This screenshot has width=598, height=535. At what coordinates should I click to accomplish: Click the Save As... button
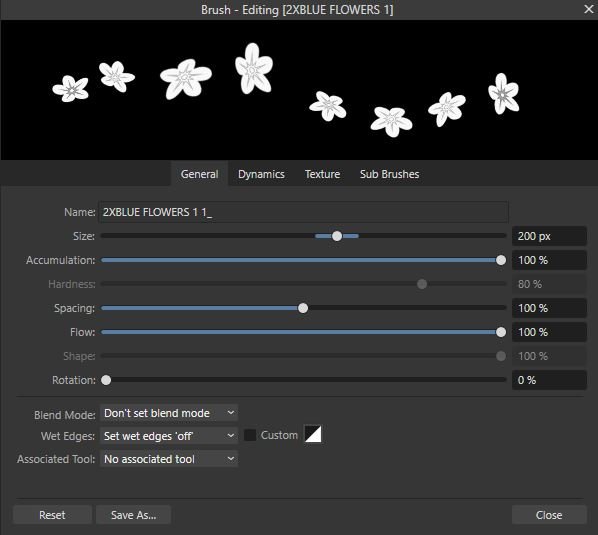click(133, 515)
